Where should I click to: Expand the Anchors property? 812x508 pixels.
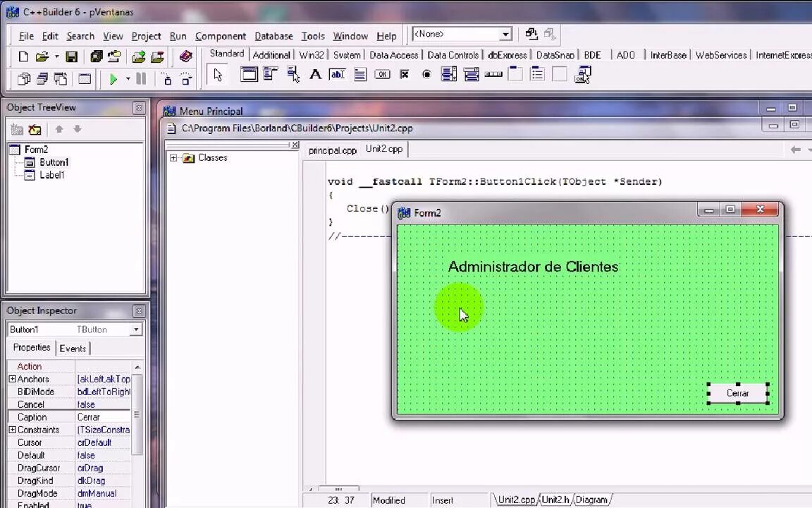coord(12,379)
